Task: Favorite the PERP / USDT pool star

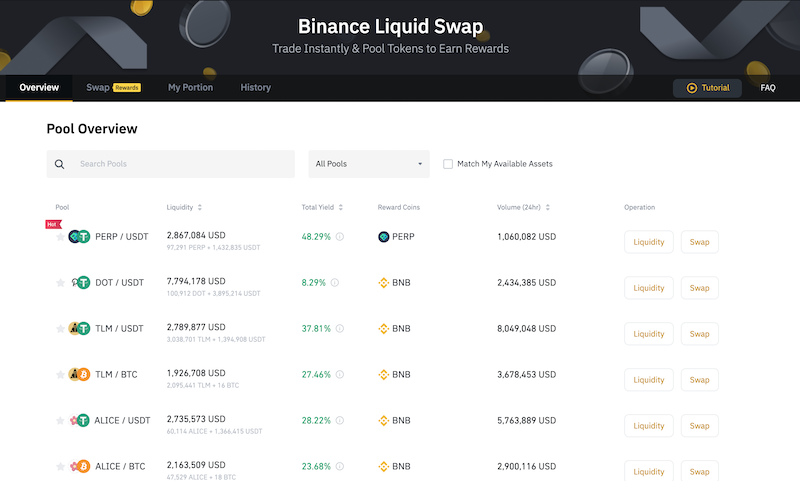Action: point(60,237)
